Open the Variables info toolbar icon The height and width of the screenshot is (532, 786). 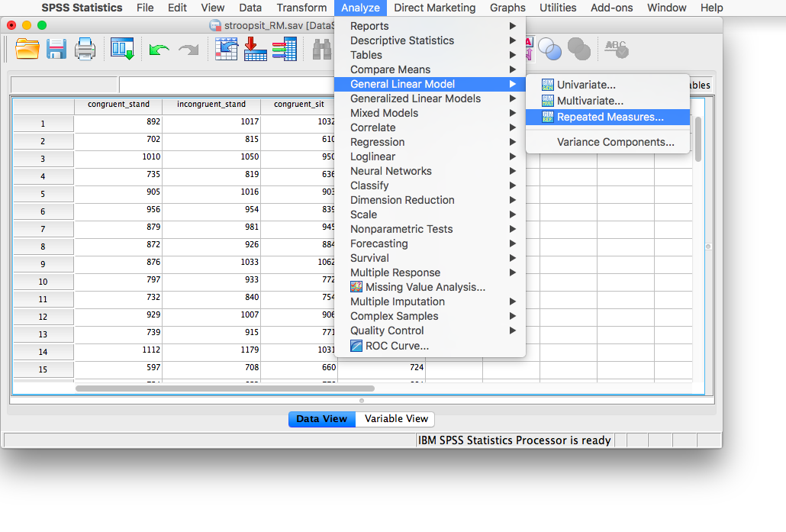pyautogui.click(x=284, y=49)
